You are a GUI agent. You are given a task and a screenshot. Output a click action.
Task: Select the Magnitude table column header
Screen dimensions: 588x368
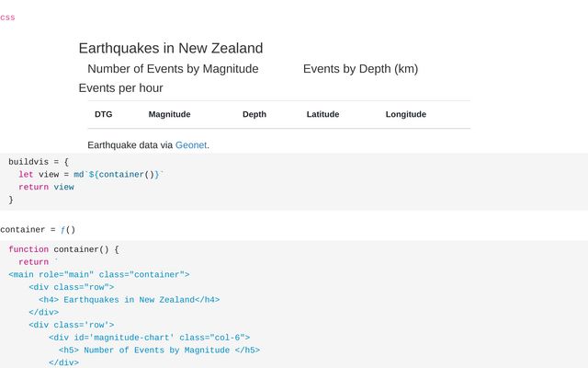coord(169,114)
